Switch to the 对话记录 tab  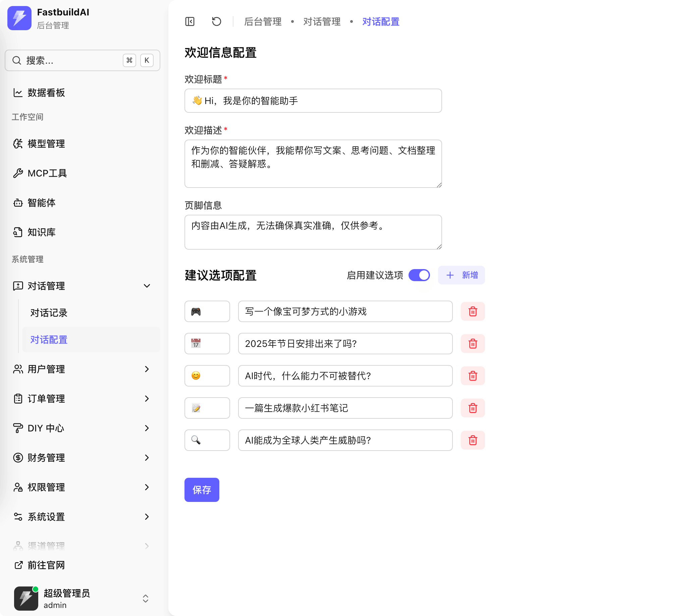coord(49,313)
